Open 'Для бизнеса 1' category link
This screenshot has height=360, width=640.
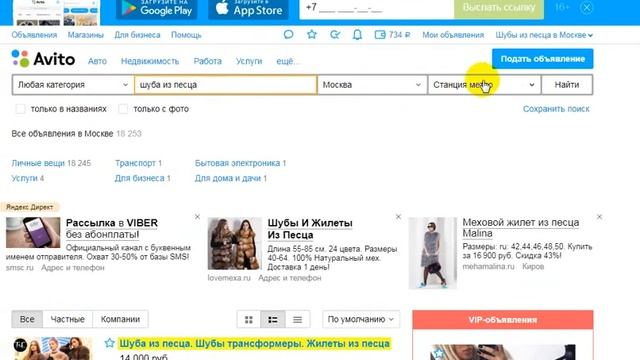(x=142, y=178)
